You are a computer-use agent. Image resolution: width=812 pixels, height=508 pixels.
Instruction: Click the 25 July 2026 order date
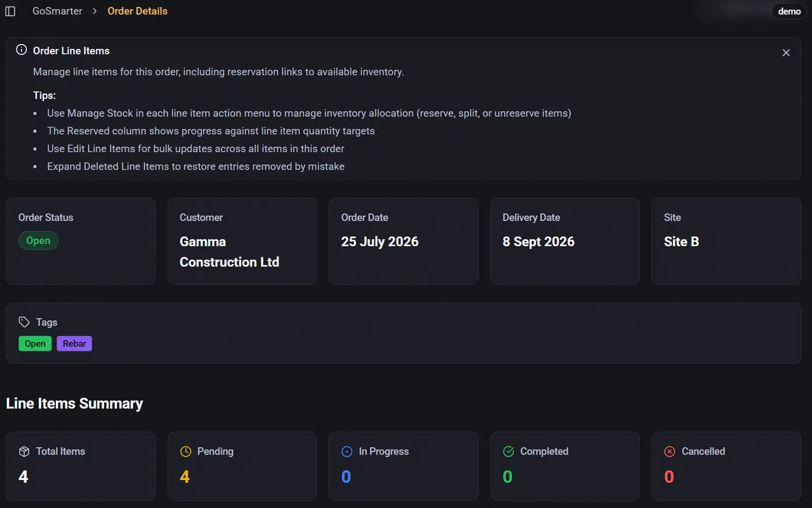pyautogui.click(x=380, y=242)
